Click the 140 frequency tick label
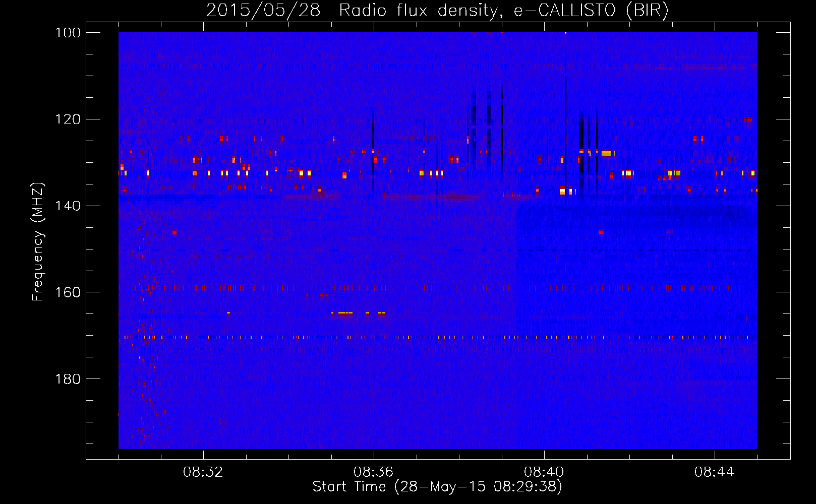 coord(68,206)
